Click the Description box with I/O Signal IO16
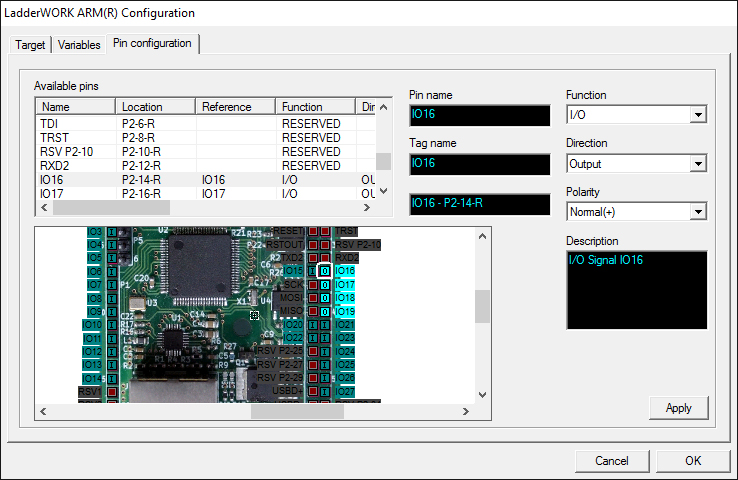Screen dimensions: 738x480 pyautogui.click(x=636, y=290)
